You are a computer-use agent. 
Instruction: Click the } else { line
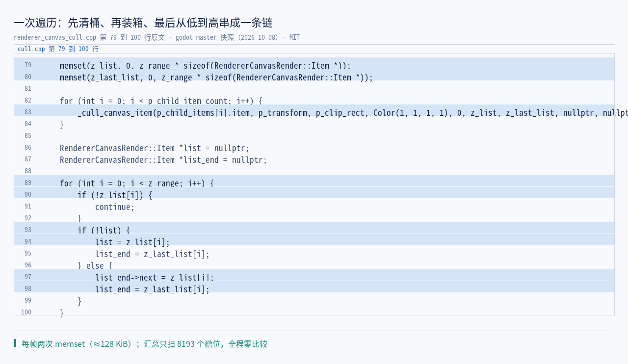[x=95, y=265]
